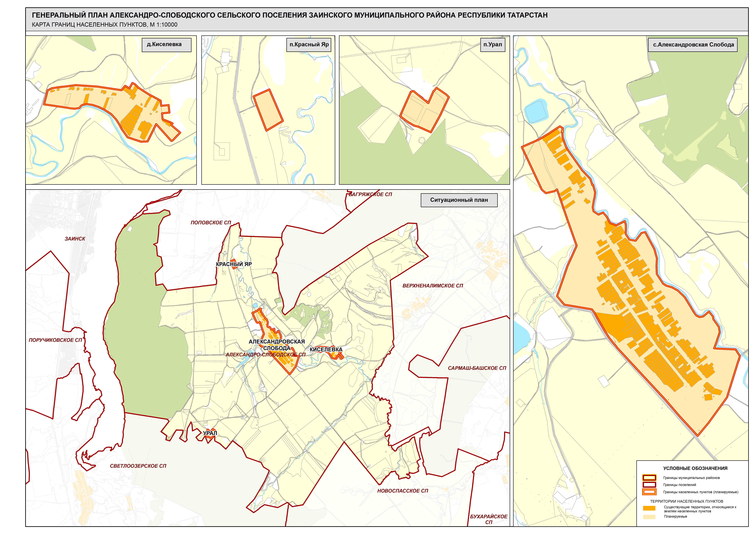This screenshot has width=756, height=534.
Task: Click the Киселевка settlement polygon in inset map
Action: (112, 102)
